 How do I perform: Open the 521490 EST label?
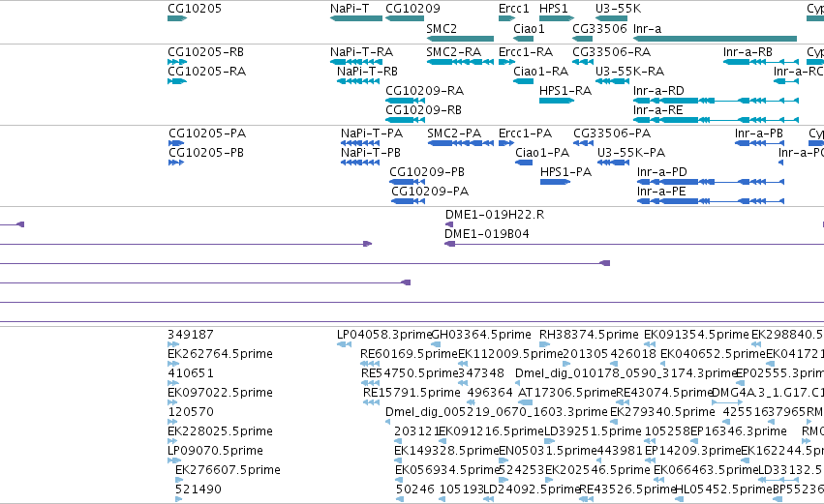[198, 489]
